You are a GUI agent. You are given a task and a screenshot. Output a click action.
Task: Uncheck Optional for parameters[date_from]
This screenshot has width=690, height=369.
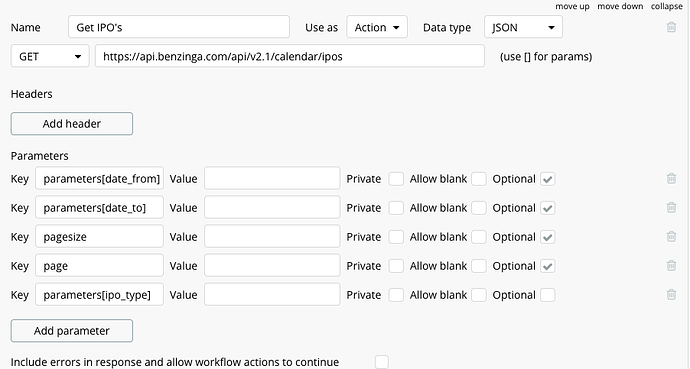[x=547, y=179]
